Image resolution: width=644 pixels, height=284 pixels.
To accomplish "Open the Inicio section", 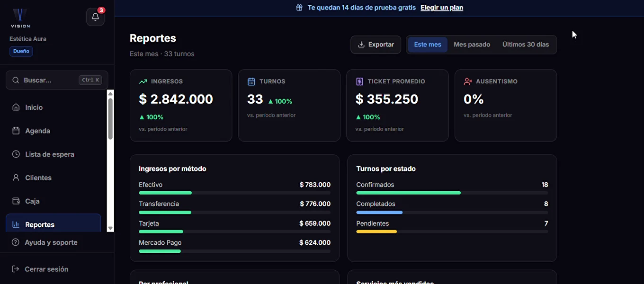I will point(54,107).
